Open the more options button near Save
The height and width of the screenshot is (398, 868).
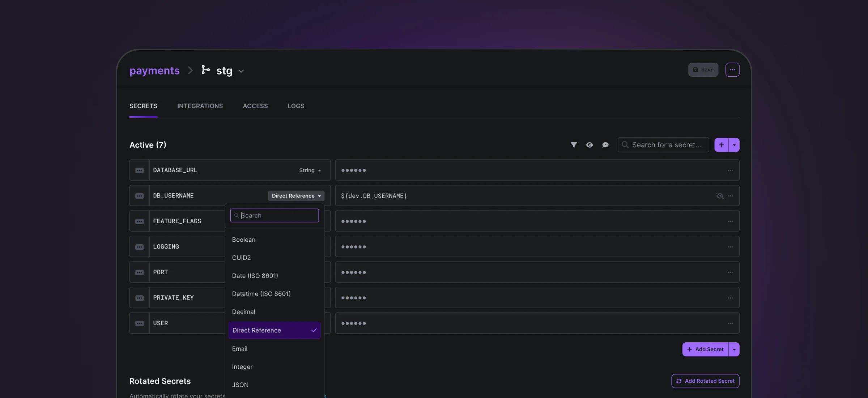pyautogui.click(x=732, y=69)
